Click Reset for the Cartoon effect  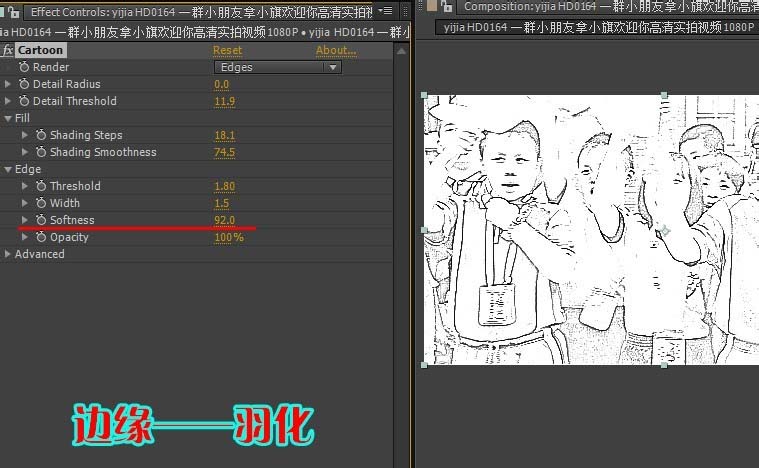click(x=227, y=50)
